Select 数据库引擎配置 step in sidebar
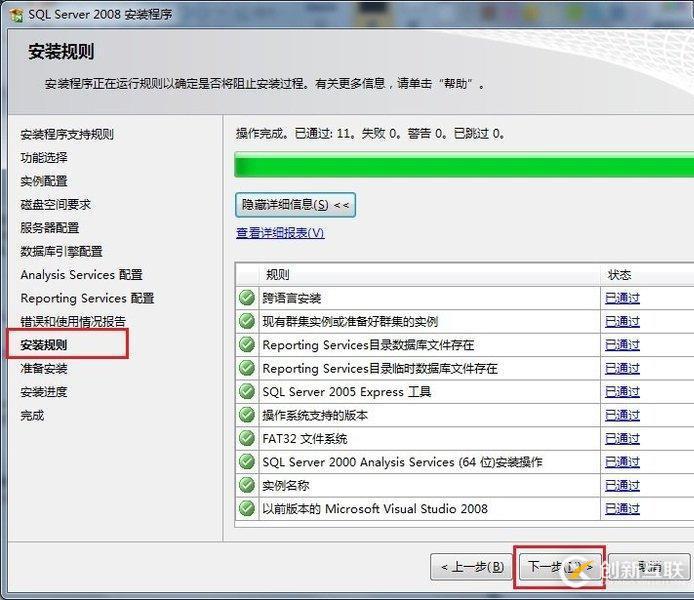This screenshot has height=600, width=694. point(61,251)
